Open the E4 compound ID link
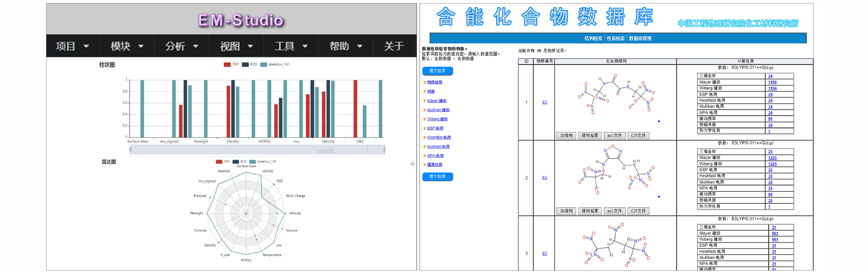This screenshot has height=273, width=868. point(544,178)
